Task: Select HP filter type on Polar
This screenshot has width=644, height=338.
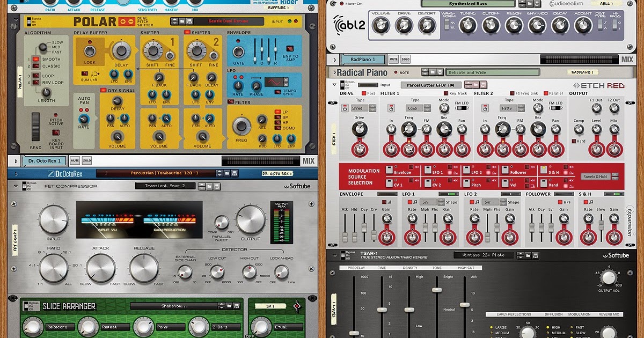Action: (277, 122)
